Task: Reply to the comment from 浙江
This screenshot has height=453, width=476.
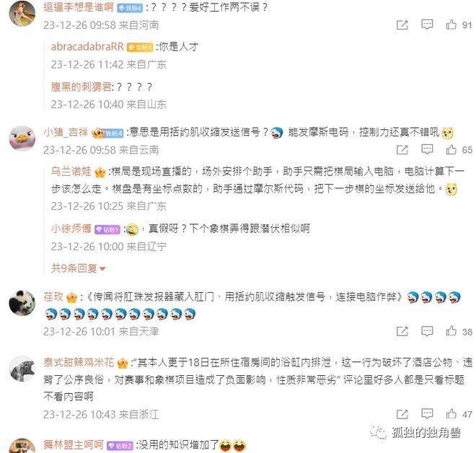Action: tap(427, 414)
